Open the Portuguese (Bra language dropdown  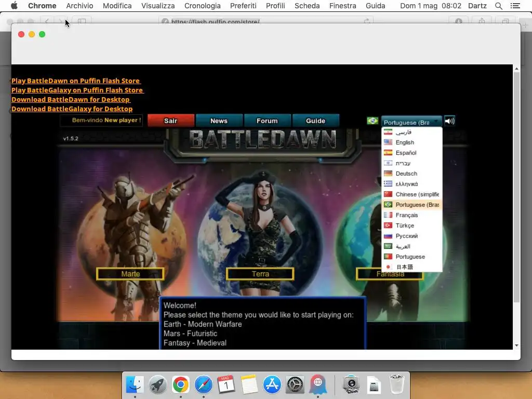pos(411,122)
